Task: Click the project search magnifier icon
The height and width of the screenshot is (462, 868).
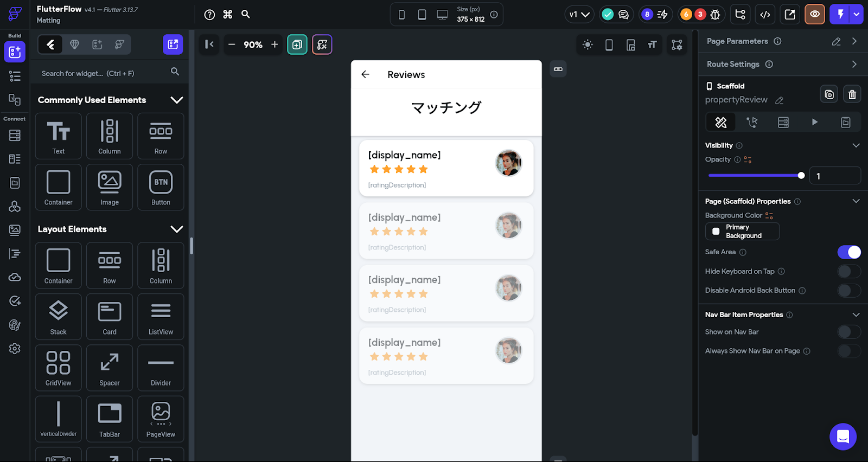Action: point(246,15)
